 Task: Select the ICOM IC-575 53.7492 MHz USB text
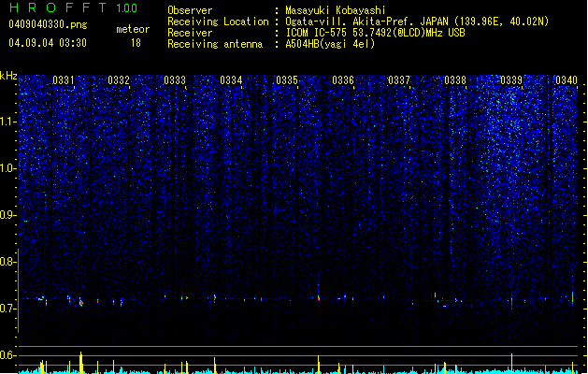376,33
